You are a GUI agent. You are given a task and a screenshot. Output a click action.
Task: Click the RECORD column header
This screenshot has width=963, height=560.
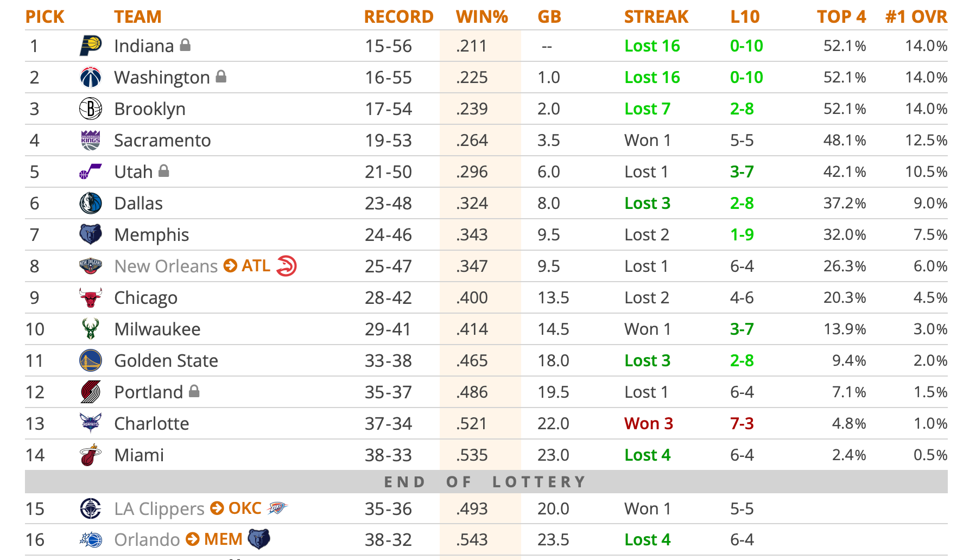(x=398, y=17)
